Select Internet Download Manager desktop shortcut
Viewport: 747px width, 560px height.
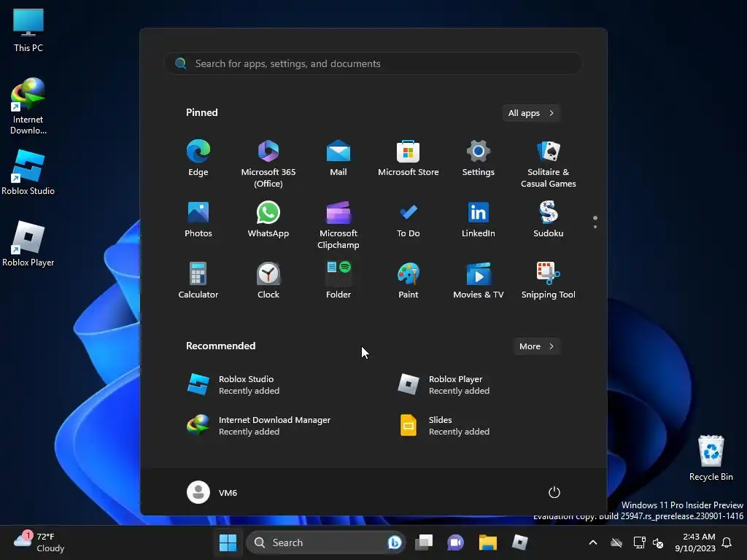point(28,106)
